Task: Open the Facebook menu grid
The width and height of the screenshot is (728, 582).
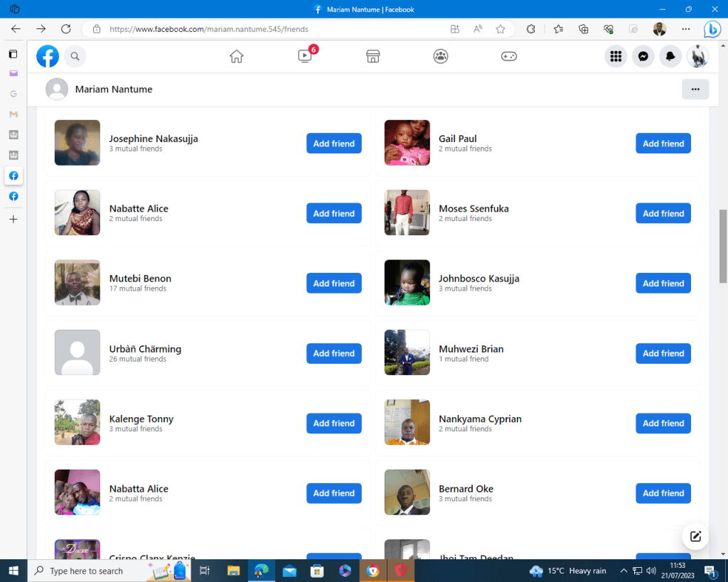Action: [x=616, y=56]
